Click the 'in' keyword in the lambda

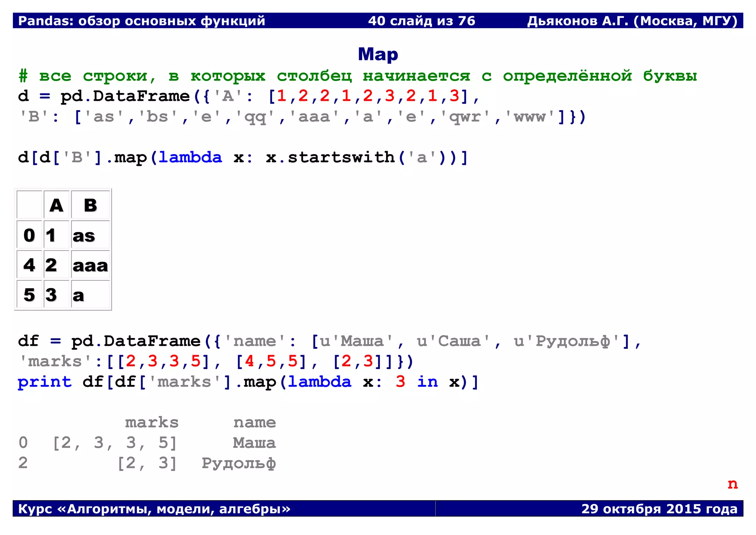pyautogui.click(x=427, y=382)
